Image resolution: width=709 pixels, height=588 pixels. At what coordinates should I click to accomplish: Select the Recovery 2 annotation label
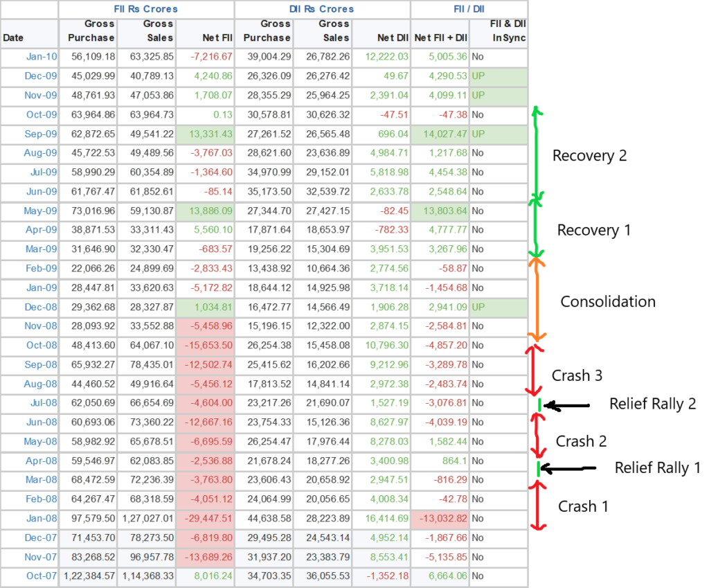tap(589, 156)
